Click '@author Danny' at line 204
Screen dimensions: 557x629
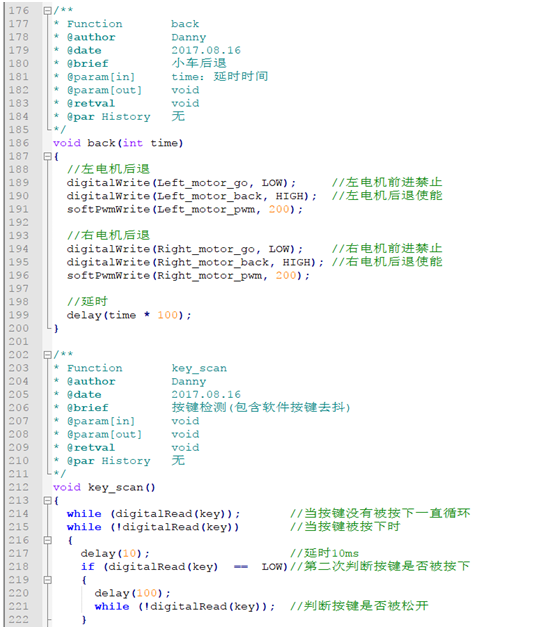[130, 381]
